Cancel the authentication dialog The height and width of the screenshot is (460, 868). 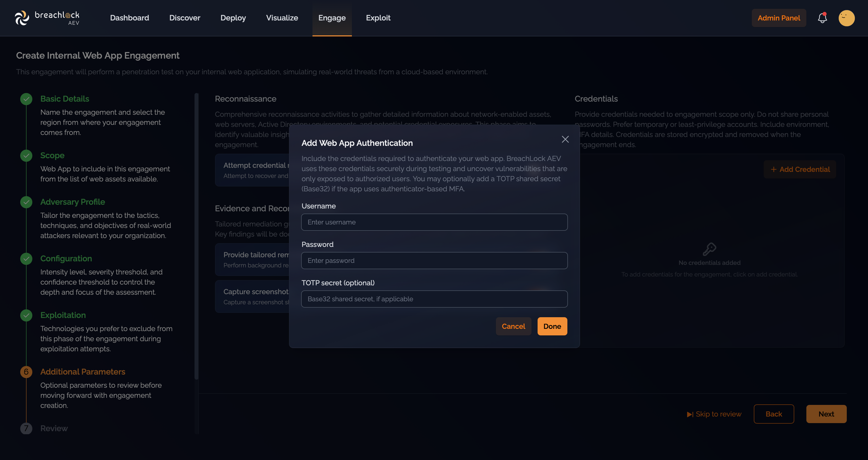513,327
